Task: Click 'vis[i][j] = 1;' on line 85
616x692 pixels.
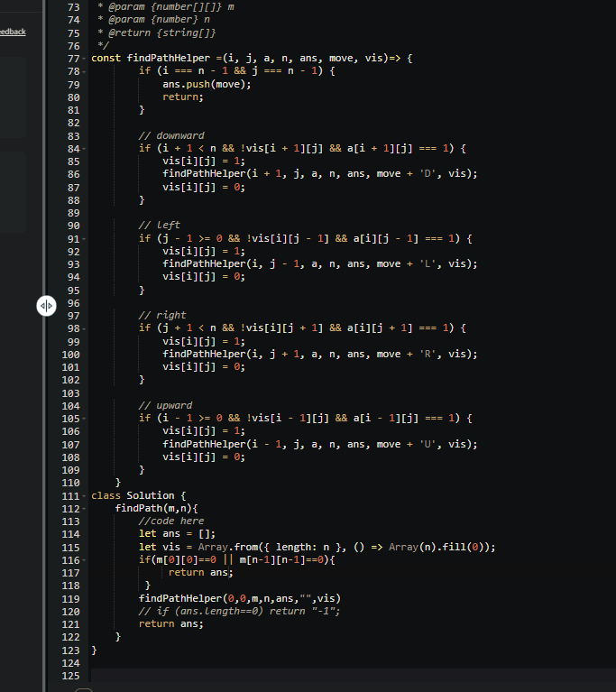Action: coord(204,161)
